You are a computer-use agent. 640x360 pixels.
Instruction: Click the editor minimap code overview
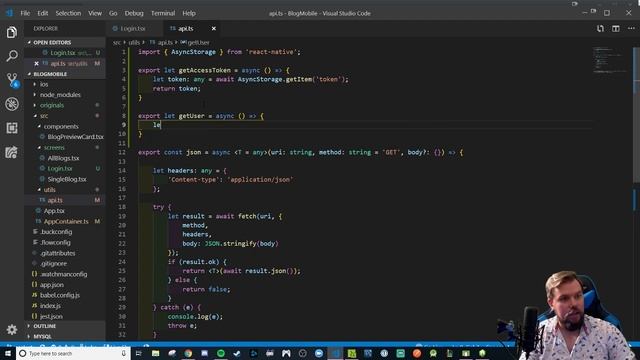pyautogui.click(x=610, y=60)
